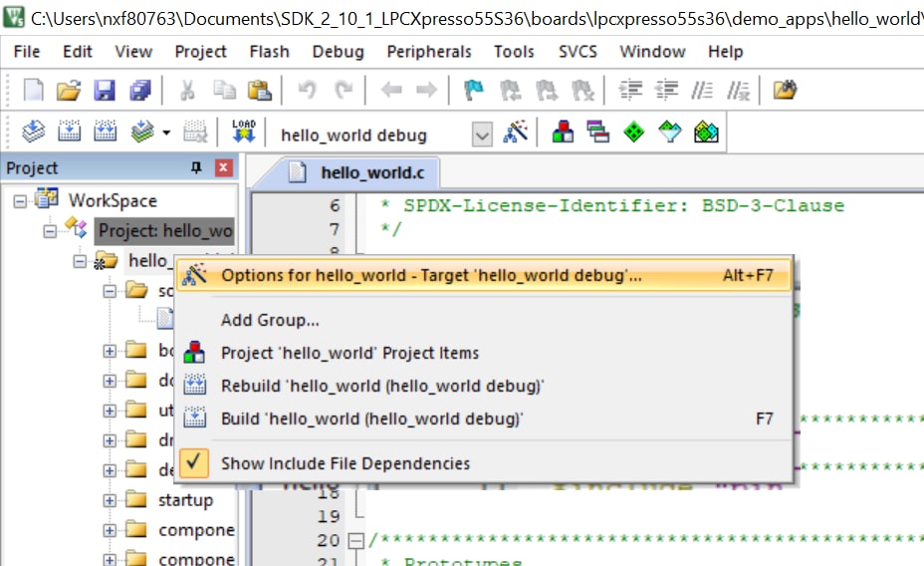924x566 pixels.
Task: Click the New file icon
Action: point(33,91)
